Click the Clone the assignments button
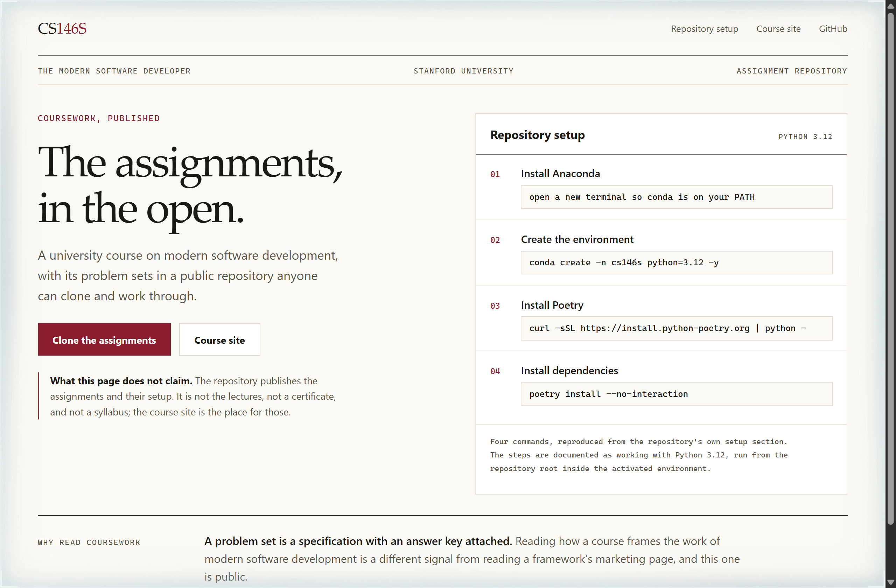The width and height of the screenshot is (896, 588). coord(104,339)
